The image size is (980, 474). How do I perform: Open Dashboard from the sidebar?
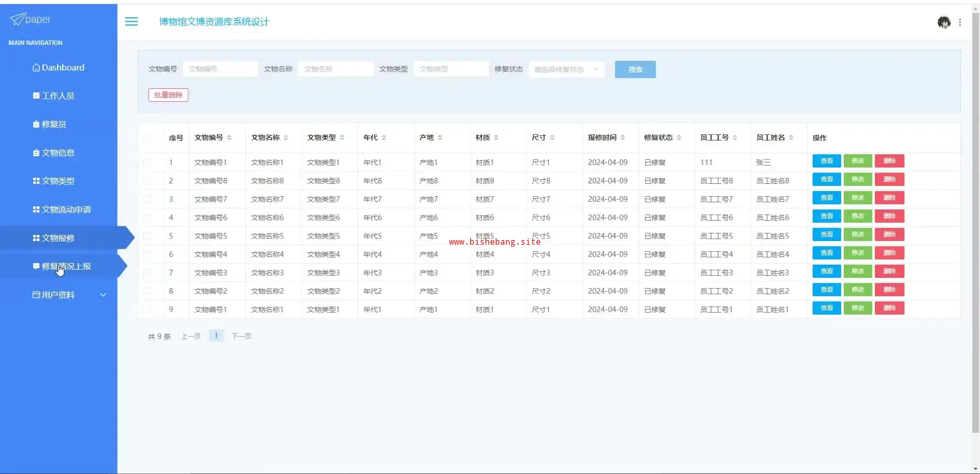point(58,67)
